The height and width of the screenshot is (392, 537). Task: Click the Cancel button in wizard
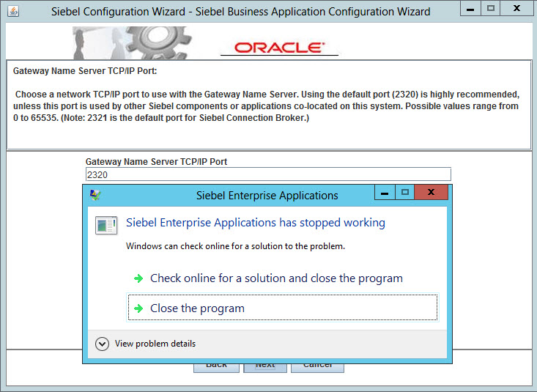317,367
